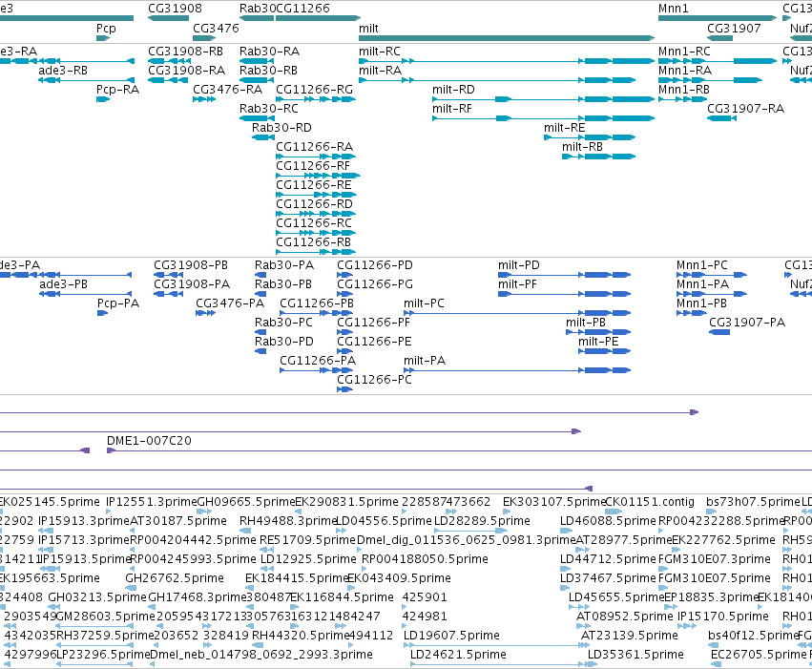This screenshot has height=669, width=812.
Task: Click the Pcp-PA protein label
Action: (118, 303)
